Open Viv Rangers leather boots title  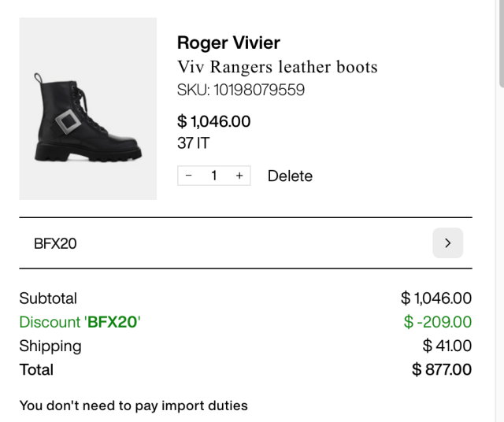[x=277, y=67]
